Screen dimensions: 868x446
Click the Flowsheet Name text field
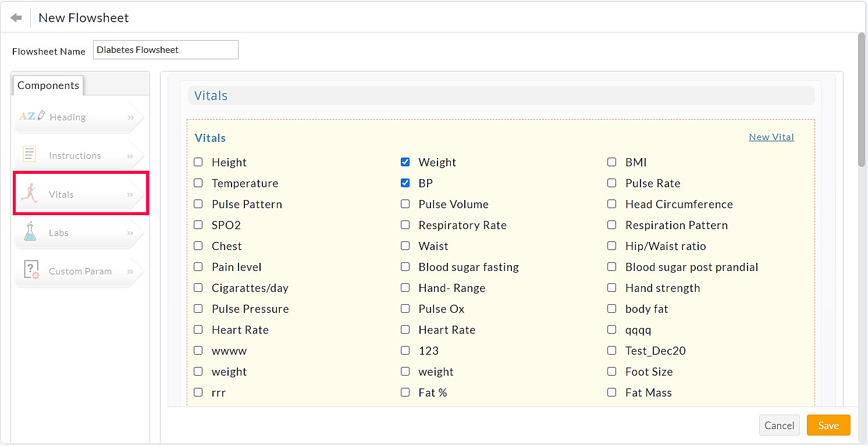pos(165,50)
